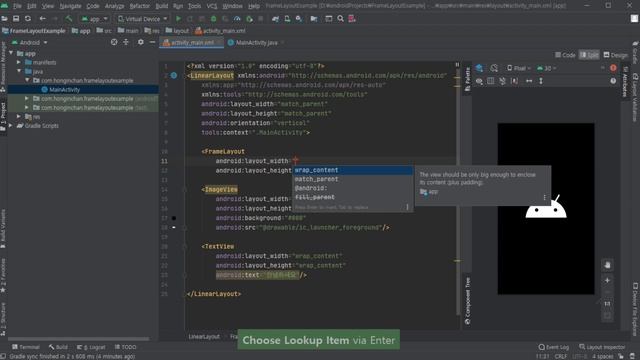Viewport: 640px width, 360px height.
Task: Click the Search Everywhere magnifier icon
Action: 340,19
